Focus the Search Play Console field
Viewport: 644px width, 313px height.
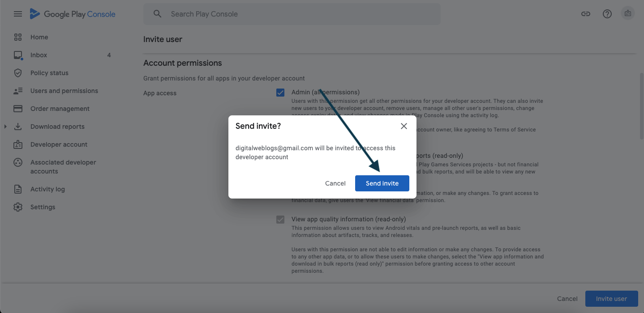[292, 14]
